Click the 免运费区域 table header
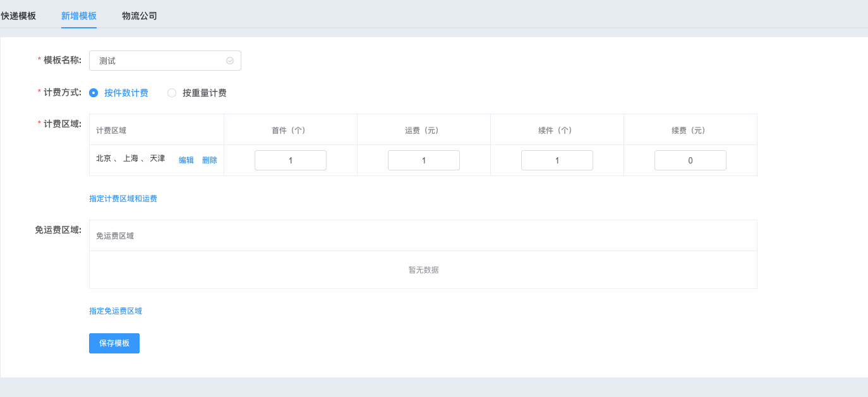 click(x=115, y=236)
